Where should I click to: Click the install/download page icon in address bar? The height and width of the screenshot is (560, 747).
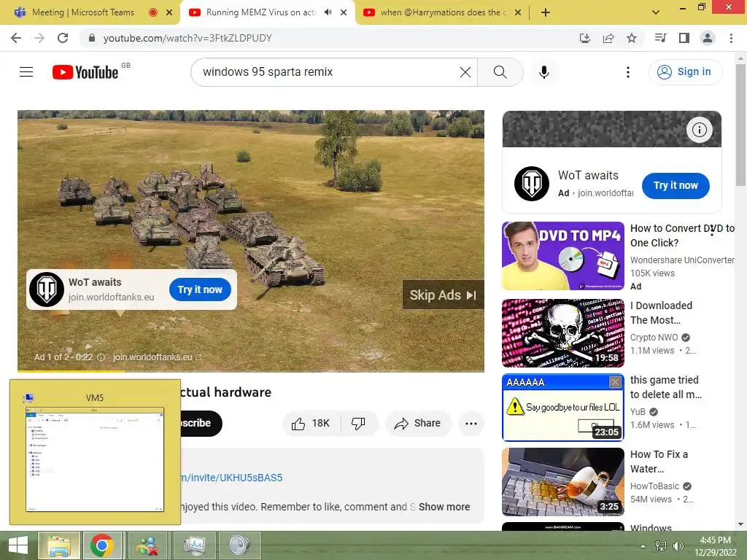(584, 38)
